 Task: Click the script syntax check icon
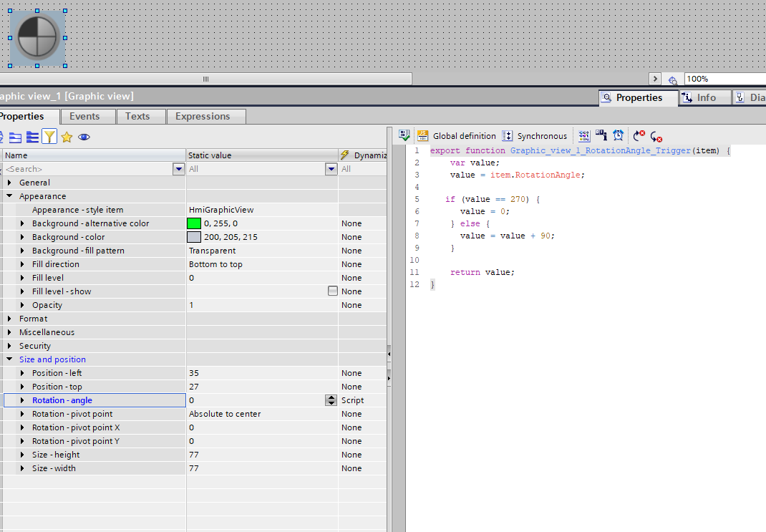(404, 135)
